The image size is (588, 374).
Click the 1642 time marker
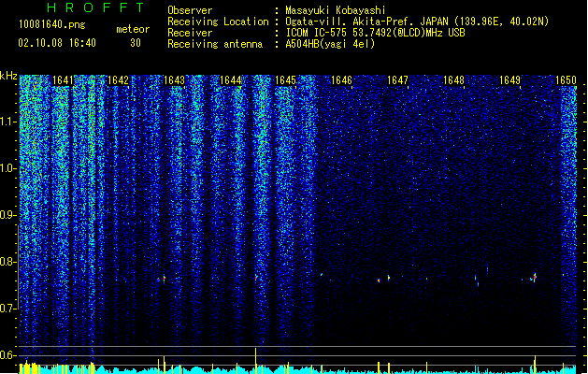pos(118,80)
